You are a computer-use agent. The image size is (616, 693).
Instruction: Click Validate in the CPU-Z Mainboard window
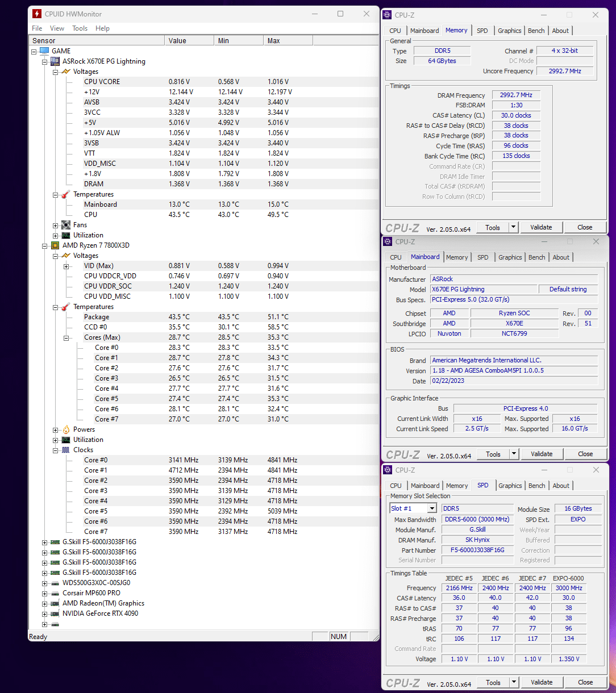point(542,454)
